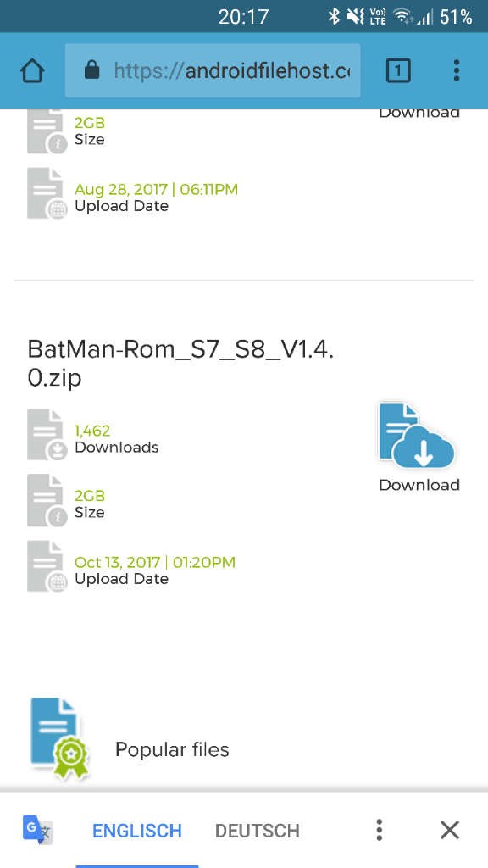Image resolution: width=488 pixels, height=868 pixels.
Task: Tap the Popular files ribbon icon
Action: coord(60,739)
